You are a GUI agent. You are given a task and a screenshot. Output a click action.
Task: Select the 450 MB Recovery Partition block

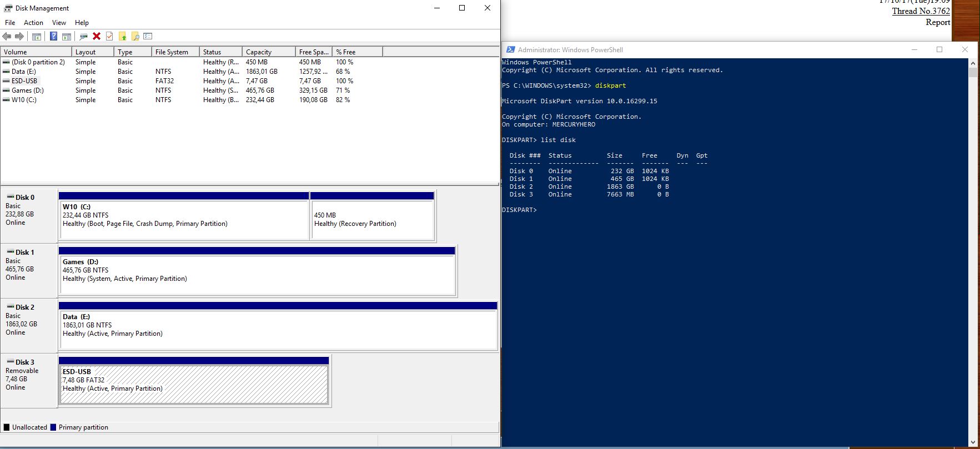pyautogui.click(x=372, y=216)
